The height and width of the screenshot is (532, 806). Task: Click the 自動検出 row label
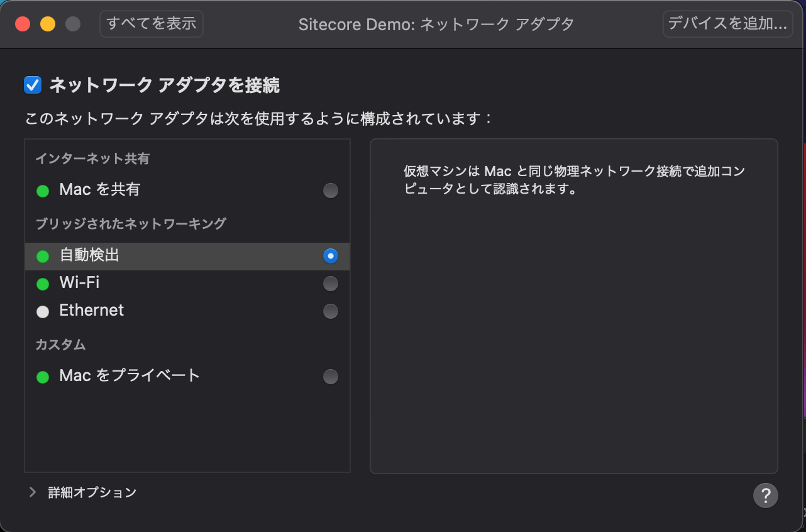tap(89, 255)
